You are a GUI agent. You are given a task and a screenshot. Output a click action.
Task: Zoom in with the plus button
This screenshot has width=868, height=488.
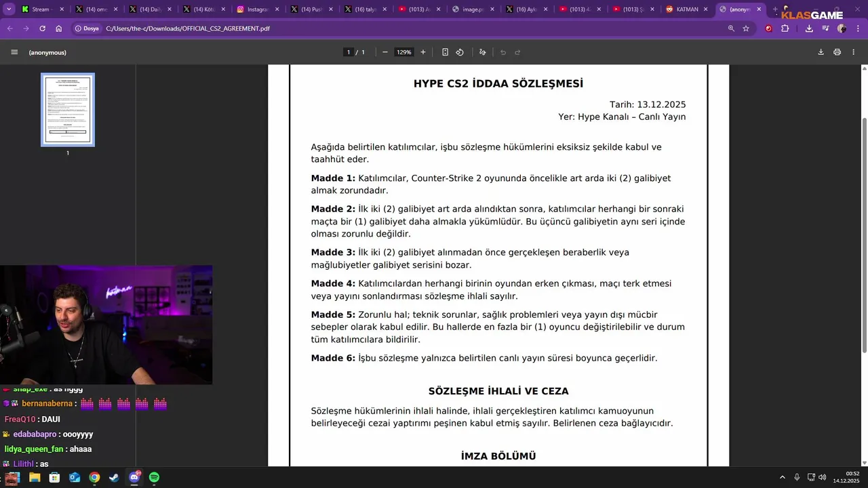423,52
